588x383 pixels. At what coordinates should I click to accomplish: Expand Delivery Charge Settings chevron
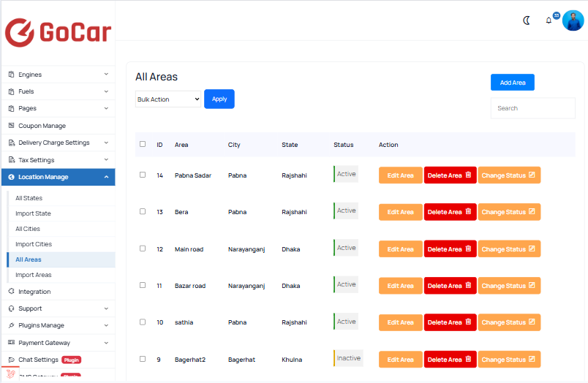[x=106, y=143]
